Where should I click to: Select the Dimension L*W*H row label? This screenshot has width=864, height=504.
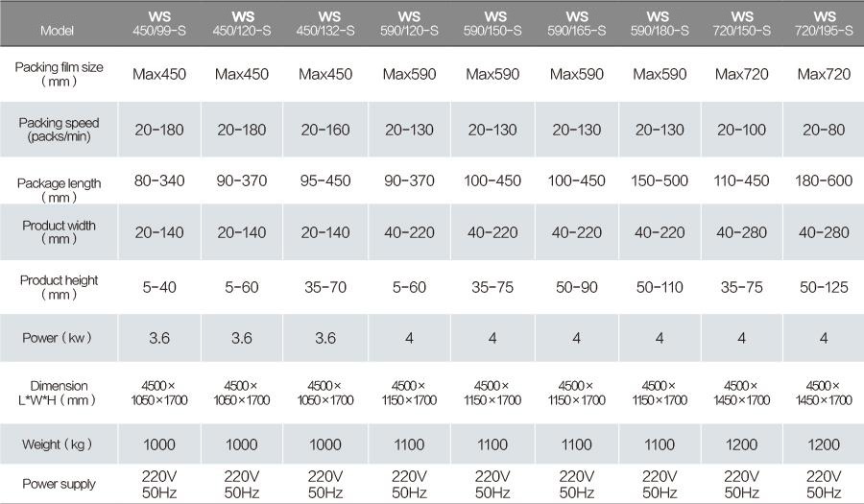(x=57, y=393)
